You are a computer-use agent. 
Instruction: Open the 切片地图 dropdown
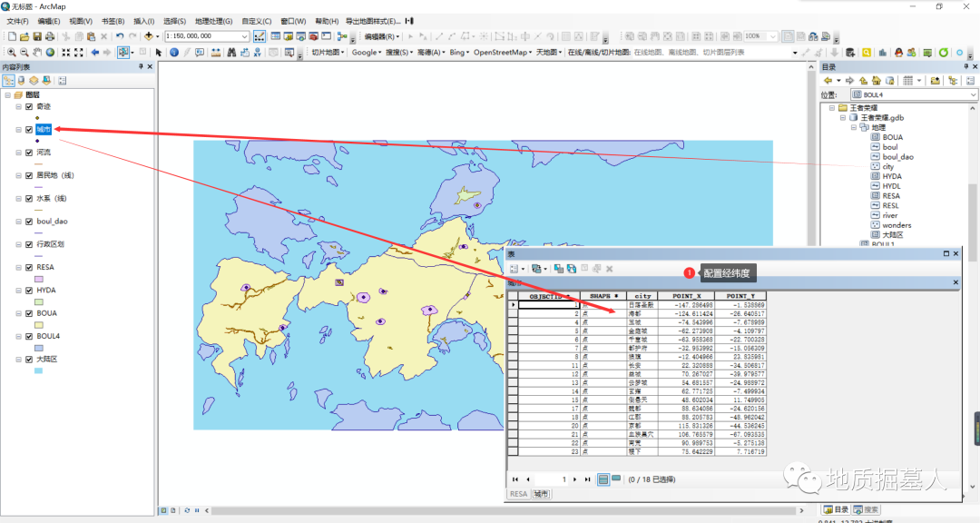328,53
